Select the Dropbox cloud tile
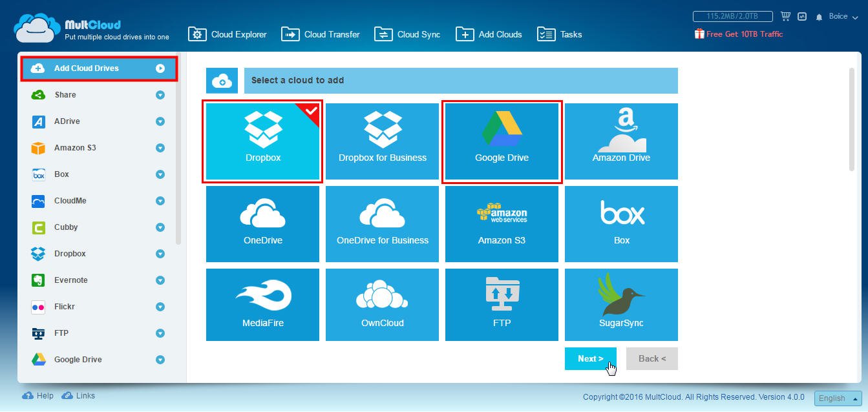The width and height of the screenshot is (868, 412). click(x=262, y=141)
